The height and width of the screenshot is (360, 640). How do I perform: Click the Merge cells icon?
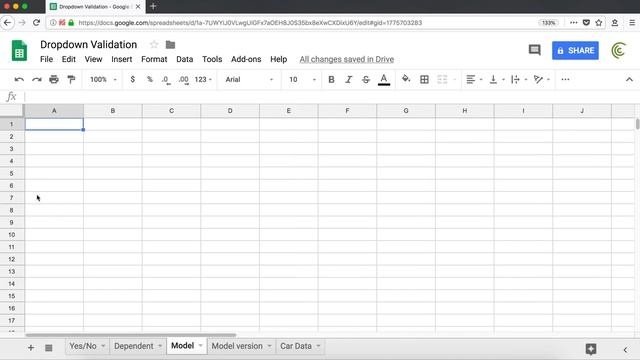(442, 80)
